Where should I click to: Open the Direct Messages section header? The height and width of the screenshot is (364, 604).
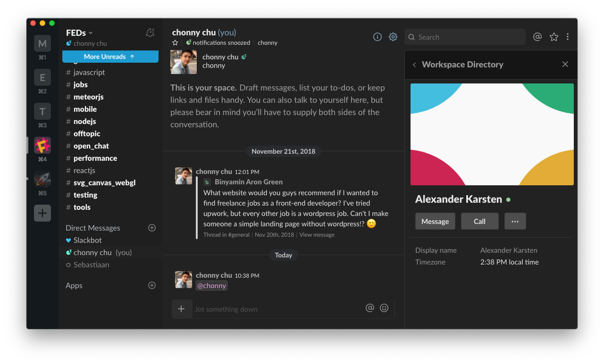click(93, 228)
